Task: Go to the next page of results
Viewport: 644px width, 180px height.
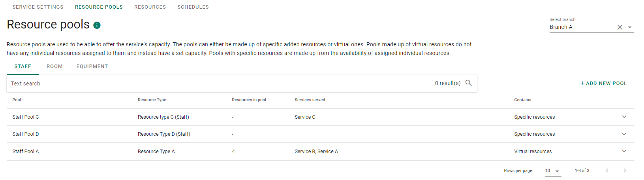Action: (625, 171)
